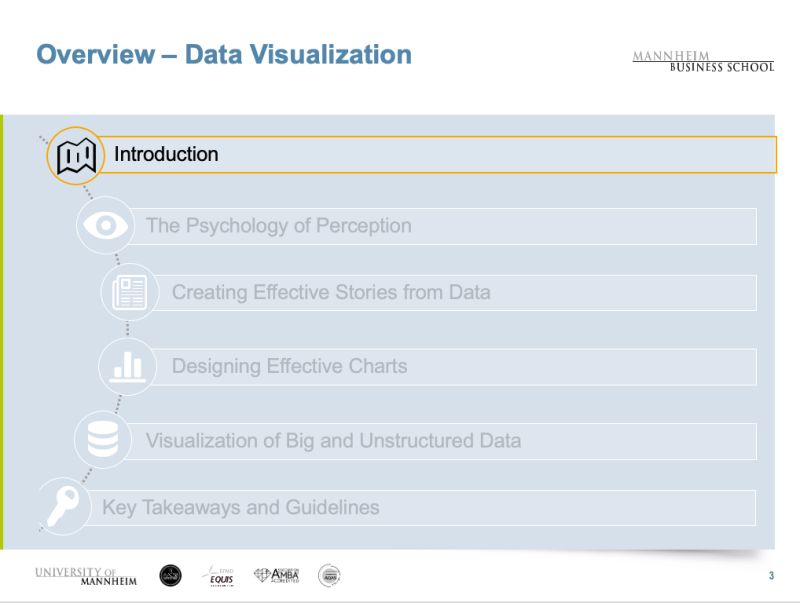This screenshot has height=603, width=800.
Task: Select the highlighted Introduction agenda bar
Action: [x=440, y=155]
